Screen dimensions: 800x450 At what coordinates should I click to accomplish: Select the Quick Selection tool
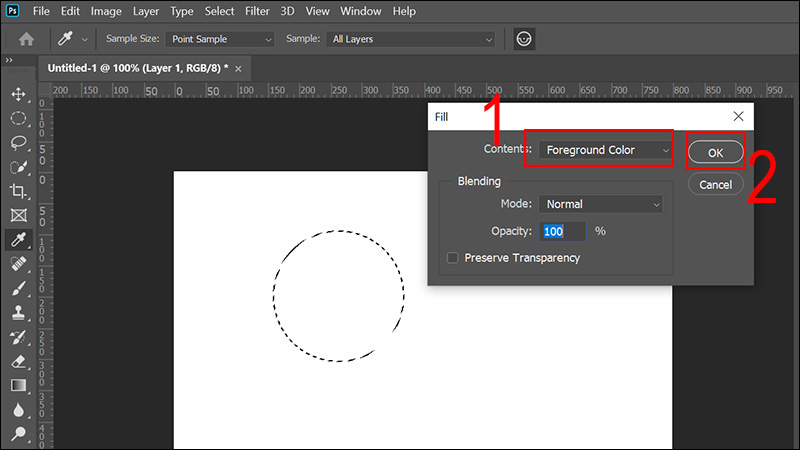point(18,167)
